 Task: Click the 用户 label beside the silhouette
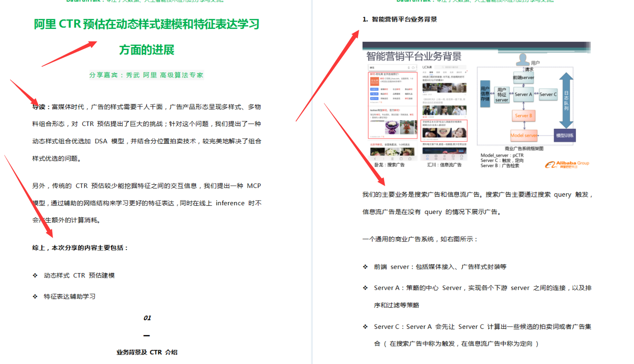(x=535, y=63)
